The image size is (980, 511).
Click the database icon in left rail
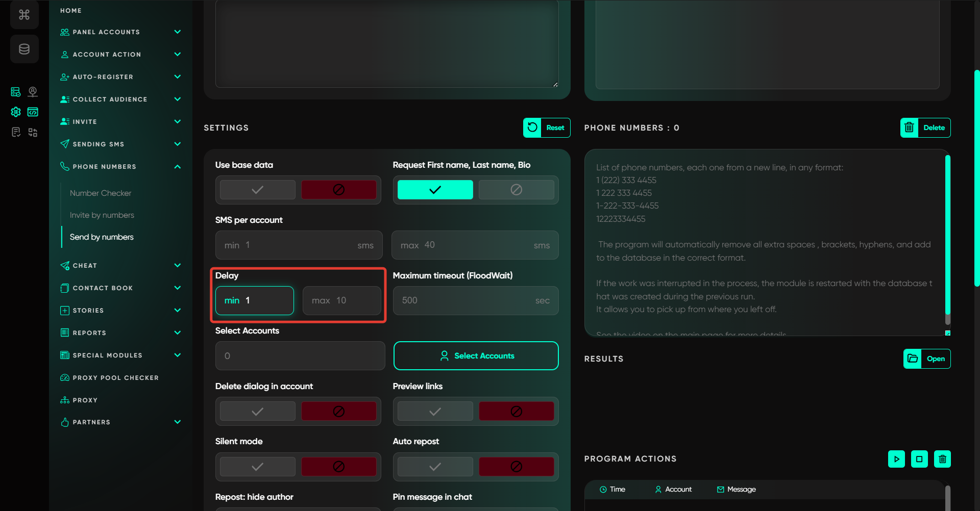click(24, 49)
